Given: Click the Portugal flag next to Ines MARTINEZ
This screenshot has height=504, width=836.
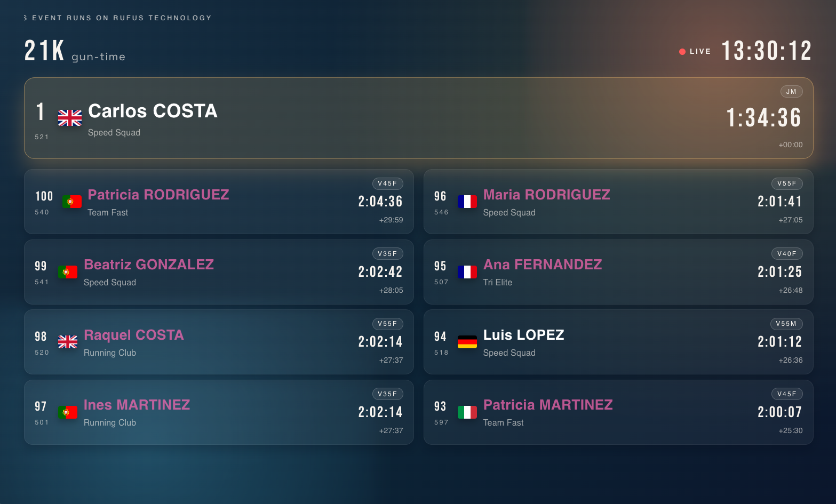Looking at the screenshot, I should (68, 412).
